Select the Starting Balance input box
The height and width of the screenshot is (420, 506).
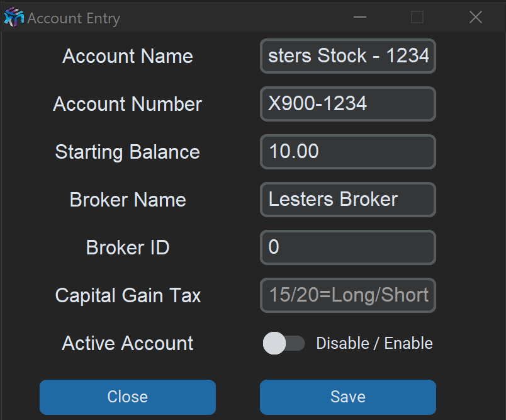point(348,152)
